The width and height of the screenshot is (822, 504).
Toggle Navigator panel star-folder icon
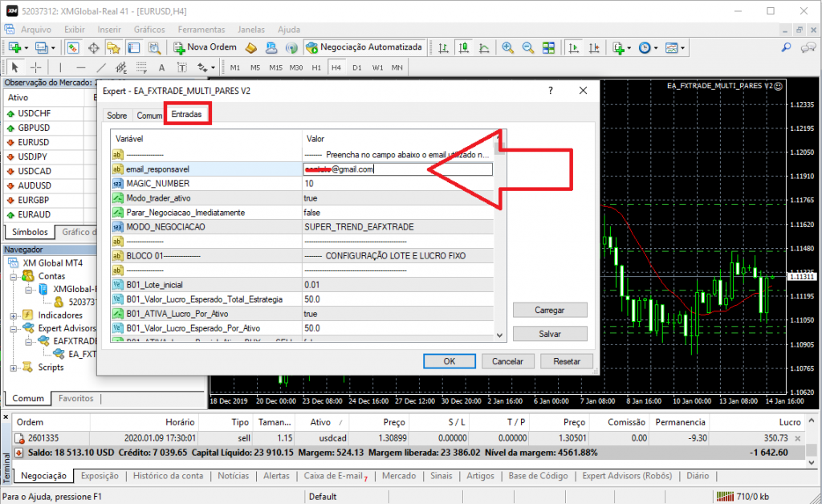tap(113, 47)
